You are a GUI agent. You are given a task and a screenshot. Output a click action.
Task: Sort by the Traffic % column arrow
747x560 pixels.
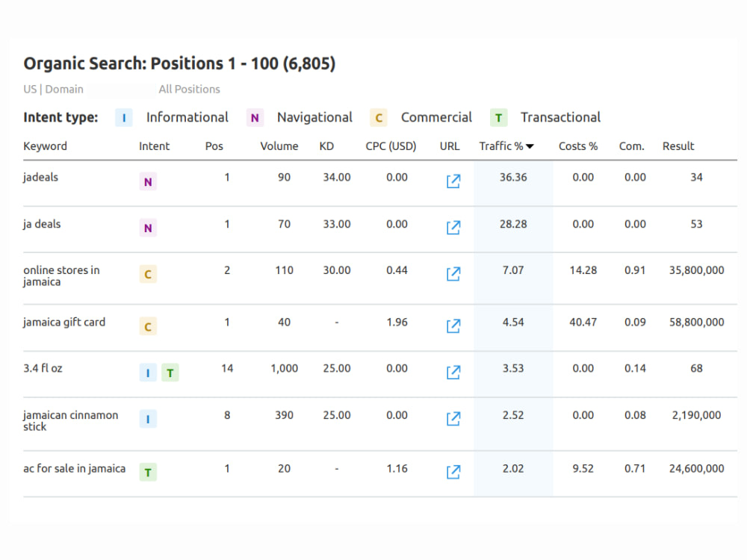530,146
